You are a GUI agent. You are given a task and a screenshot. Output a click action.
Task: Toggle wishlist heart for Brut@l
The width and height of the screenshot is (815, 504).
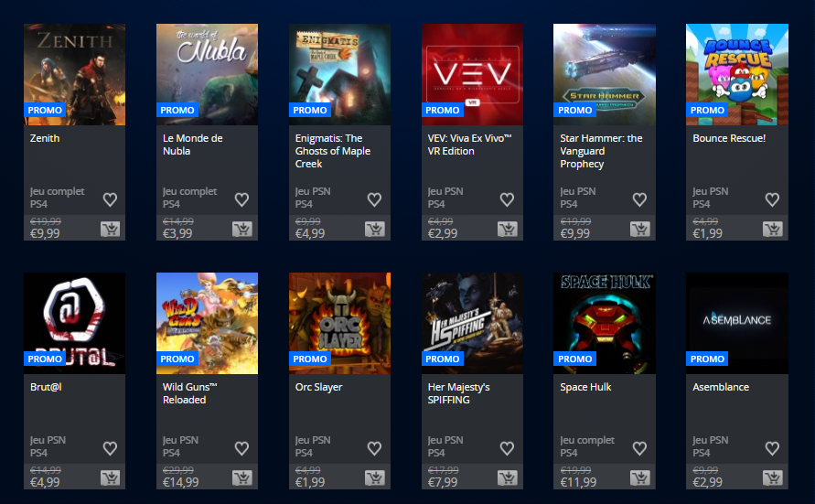tap(110, 448)
